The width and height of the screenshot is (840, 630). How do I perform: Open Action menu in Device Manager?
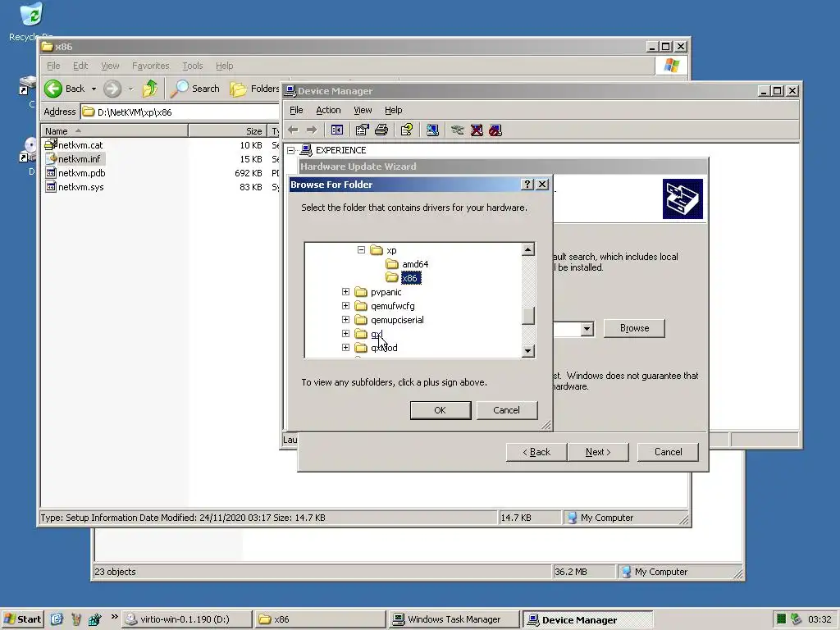(328, 110)
